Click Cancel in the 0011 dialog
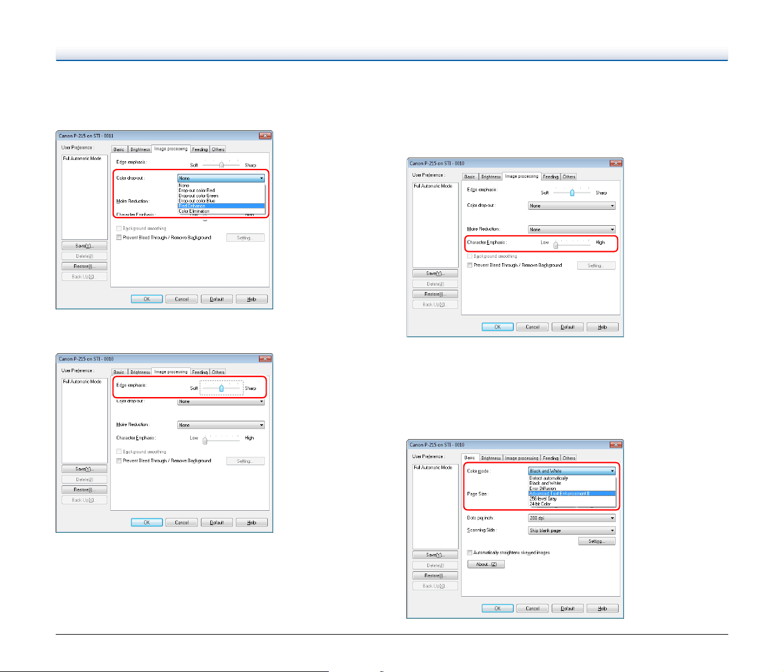Image resolution: width=784 pixels, height=672 pixels. click(x=182, y=299)
